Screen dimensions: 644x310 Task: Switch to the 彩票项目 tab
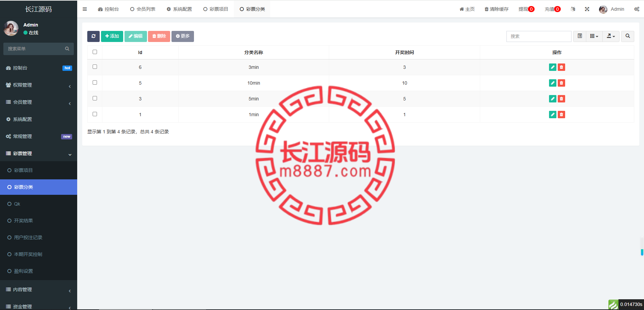(x=215, y=9)
